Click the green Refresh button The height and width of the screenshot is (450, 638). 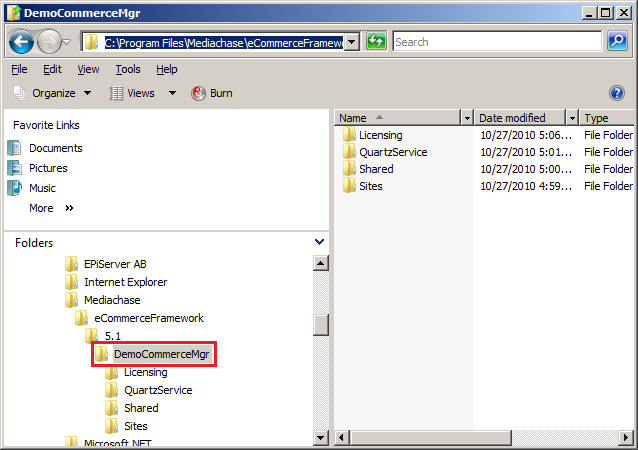pos(376,42)
